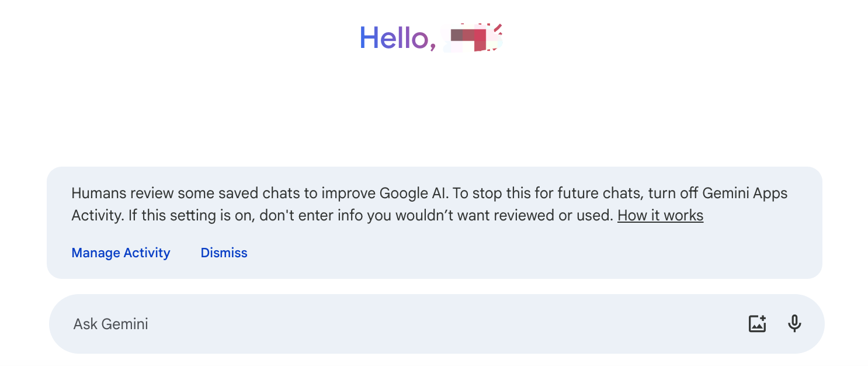This screenshot has height=366, width=868.
Task: Place the cursor in the Gemini chat box
Action: pos(436,324)
